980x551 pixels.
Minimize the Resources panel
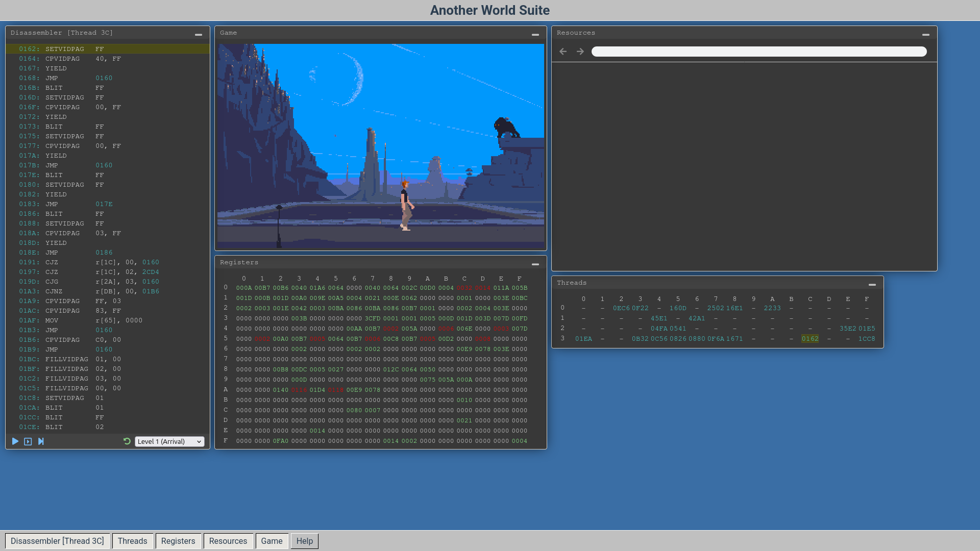pyautogui.click(x=926, y=35)
